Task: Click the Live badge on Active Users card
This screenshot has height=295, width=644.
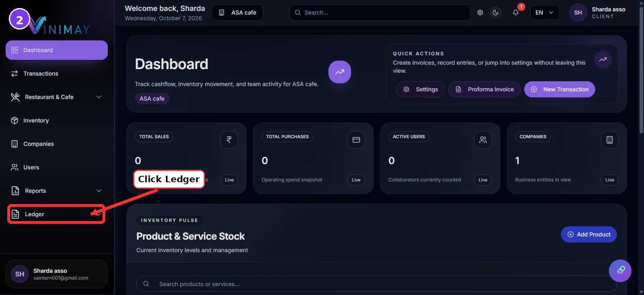Action: click(x=483, y=180)
